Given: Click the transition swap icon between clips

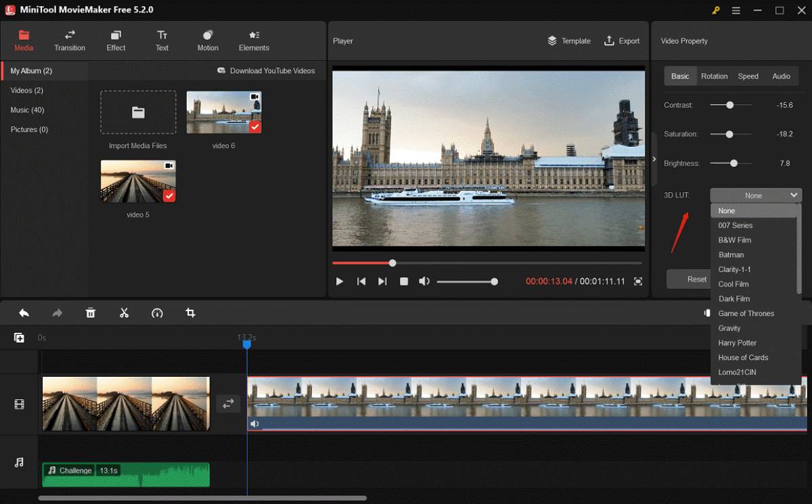Looking at the screenshot, I should (x=228, y=403).
